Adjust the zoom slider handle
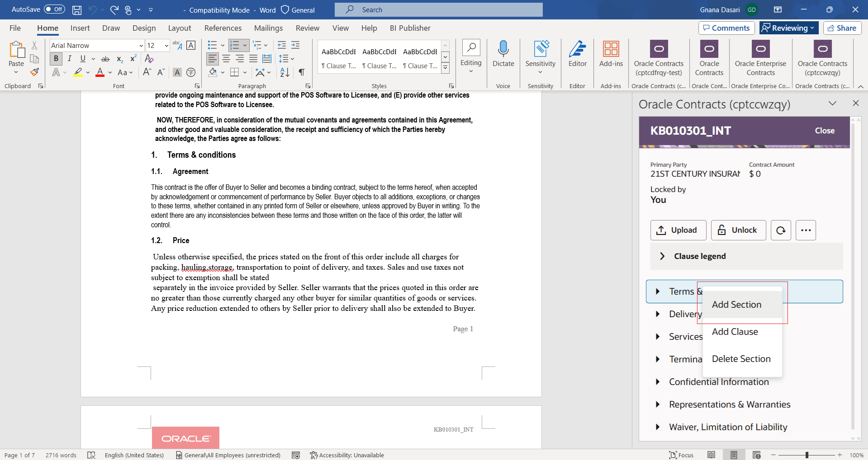The image size is (868, 460). (806, 455)
